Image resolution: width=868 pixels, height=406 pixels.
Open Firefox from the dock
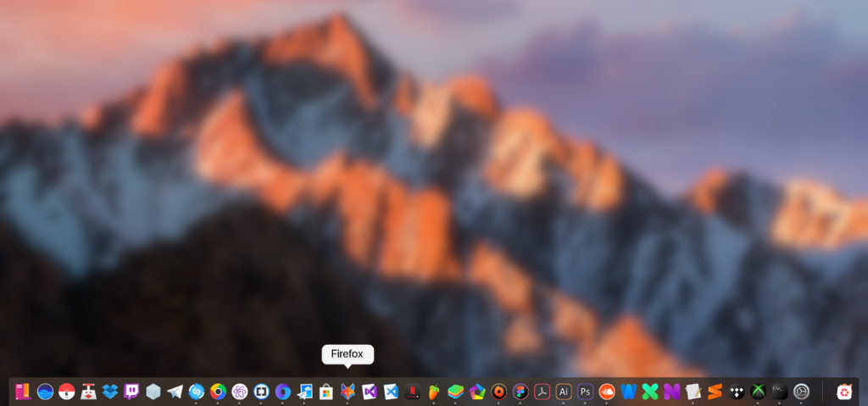[348, 392]
